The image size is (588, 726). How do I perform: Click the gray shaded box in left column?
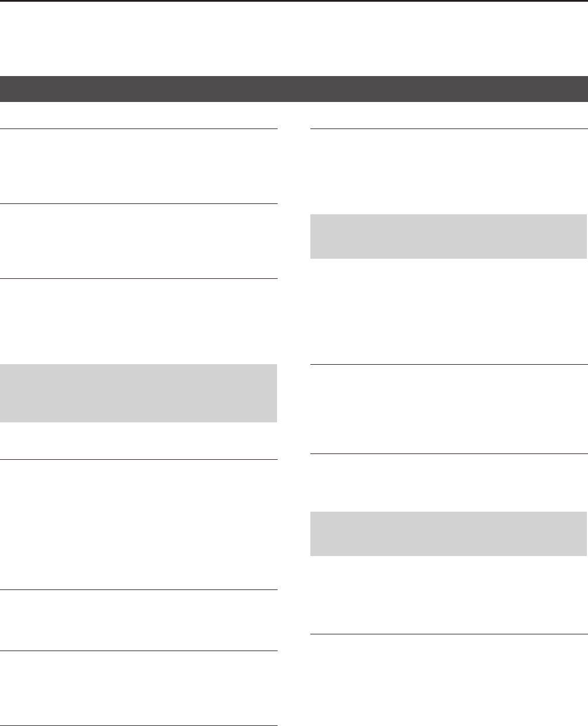pos(138,393)
